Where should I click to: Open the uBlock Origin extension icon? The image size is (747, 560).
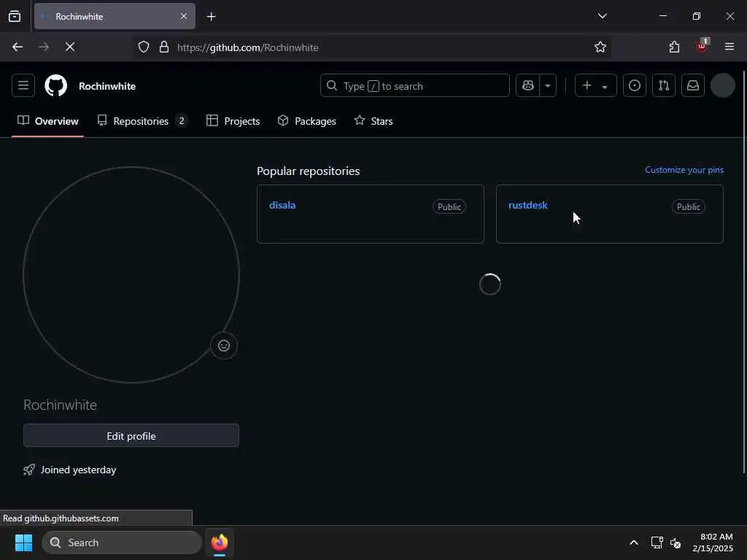click(x=703, y=46)
